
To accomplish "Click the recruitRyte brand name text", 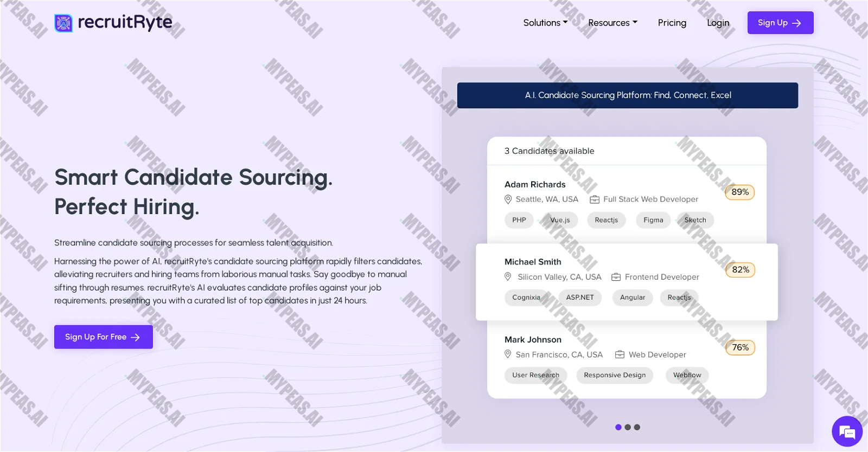I will coord(125,22).
